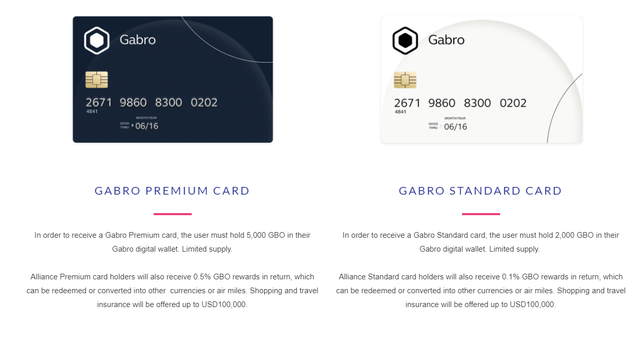The image size is (644, 342).
Task: Click the hexagon logo on the white Standard card
Action: point(405,41)
